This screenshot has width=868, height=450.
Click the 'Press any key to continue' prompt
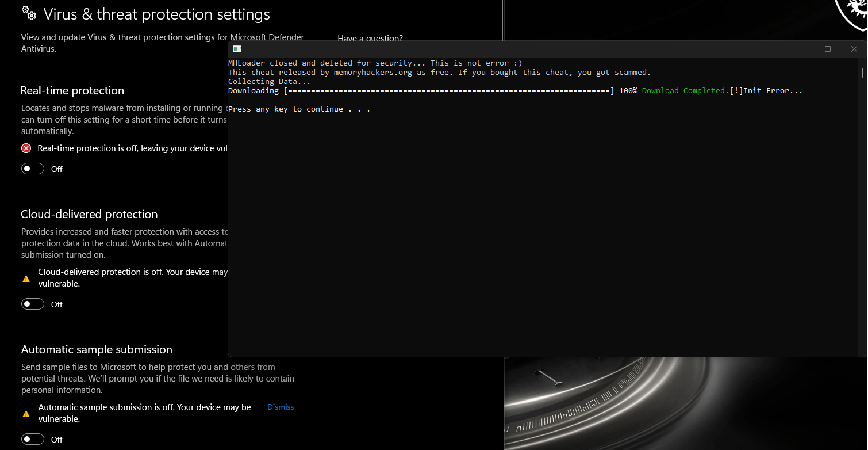[x=299, y=109]
